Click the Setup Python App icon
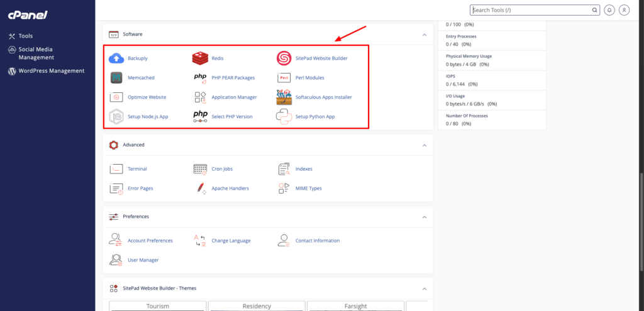The width and height of the screenshot is (644, 311). point(284,116)
